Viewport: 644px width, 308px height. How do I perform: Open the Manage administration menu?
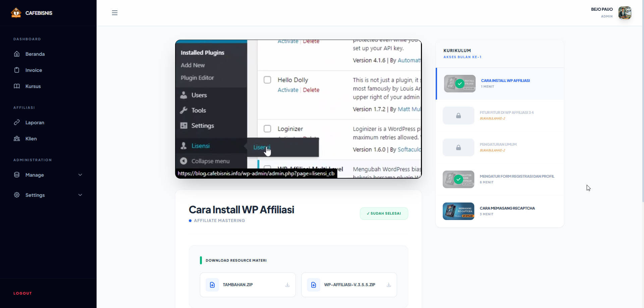[x=35, y=175]
